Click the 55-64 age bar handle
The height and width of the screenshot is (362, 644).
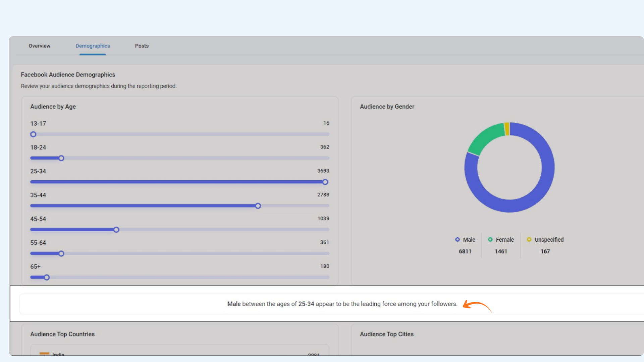tap(61, 253)
